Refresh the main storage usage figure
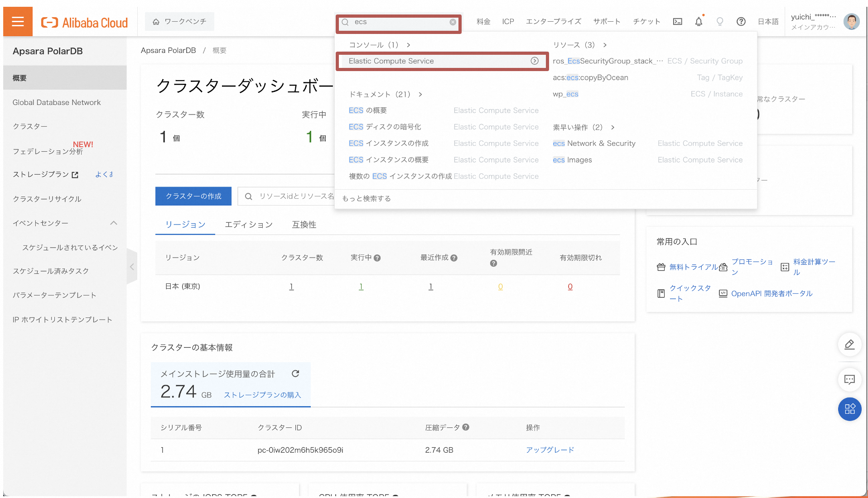The image size is (868, 498). (295, 373)
